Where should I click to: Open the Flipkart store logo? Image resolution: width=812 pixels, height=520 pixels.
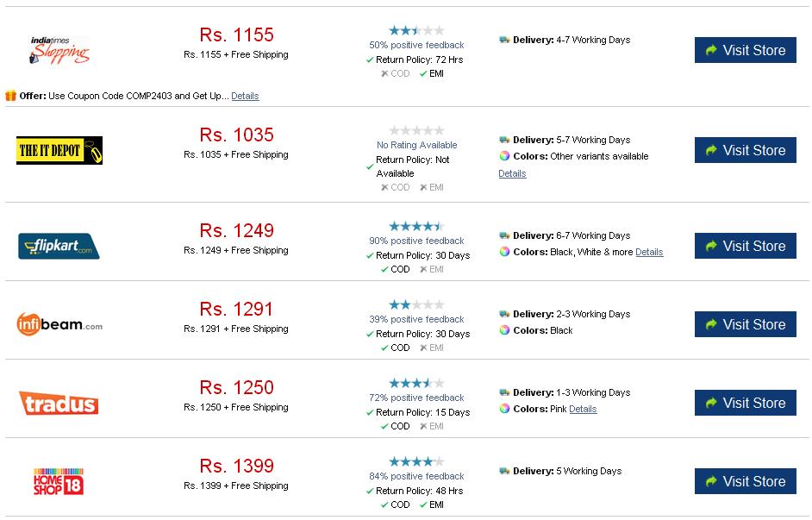click(x=59, y=246)
